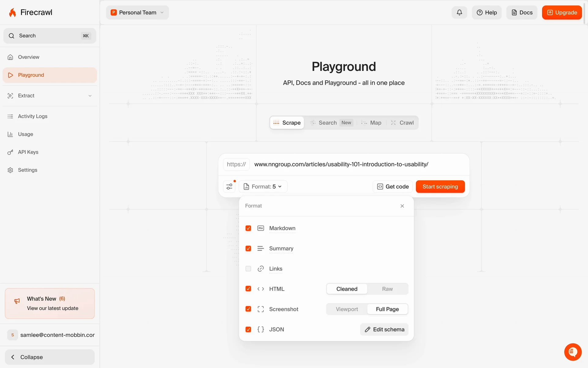Open What's New megaphone card
The width and height of the screenshot is (588, 368).
coord(50,303)
